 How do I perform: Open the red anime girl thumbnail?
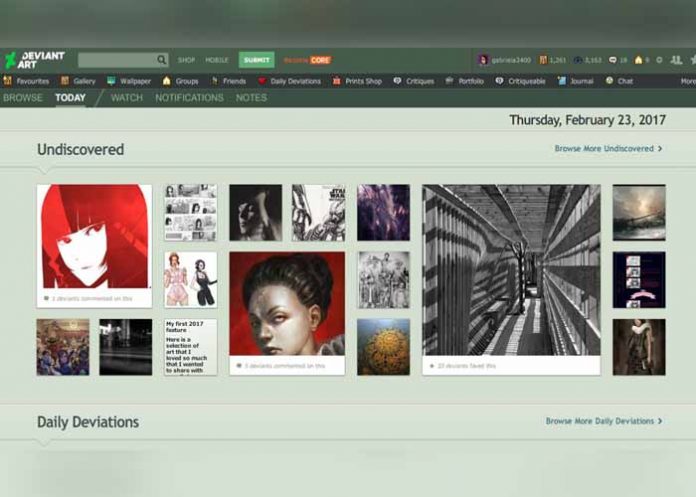pyautogui.click(x=94, y=237)
